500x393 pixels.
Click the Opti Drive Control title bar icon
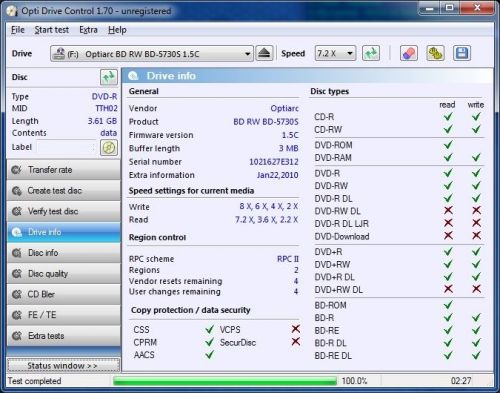coord(12,11)
